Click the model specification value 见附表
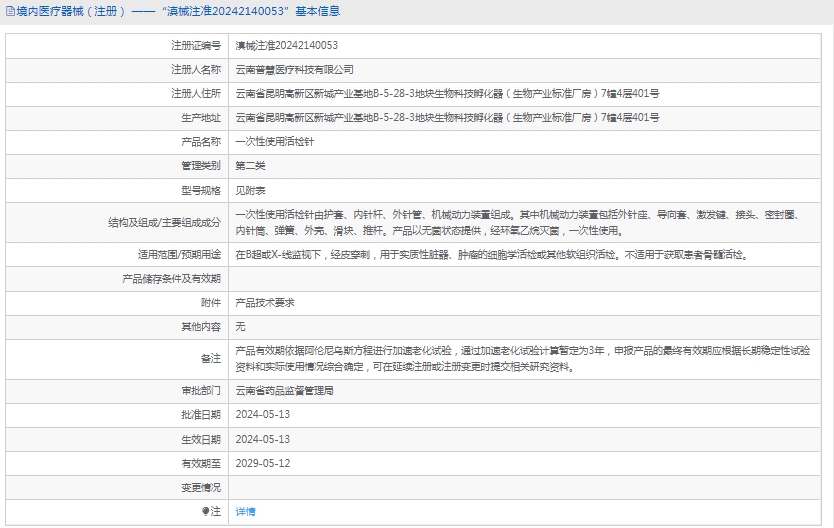Screen dimensions: 834x528 tap(250, 189)
